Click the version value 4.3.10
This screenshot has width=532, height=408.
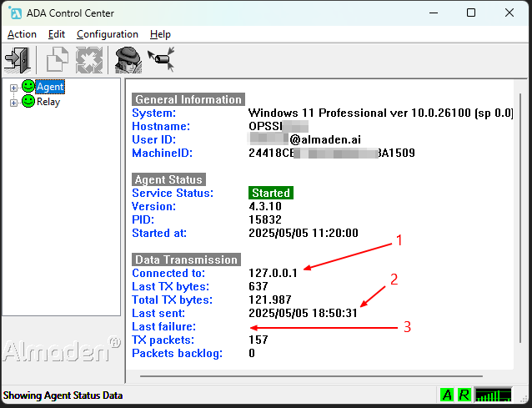coord(265,206)
